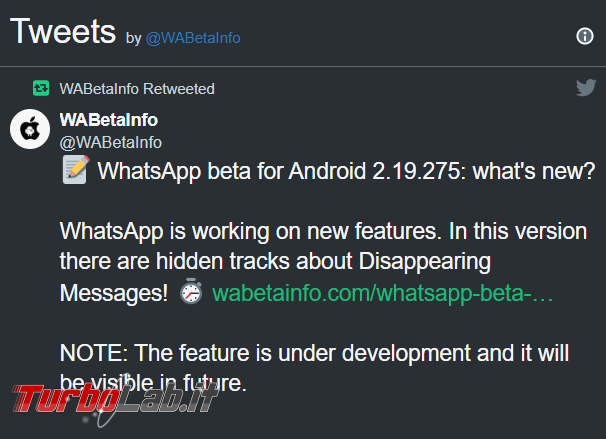606x439 pixels.
Task: Click the stopwatch emoji before the link
Action: click(191, 291)
